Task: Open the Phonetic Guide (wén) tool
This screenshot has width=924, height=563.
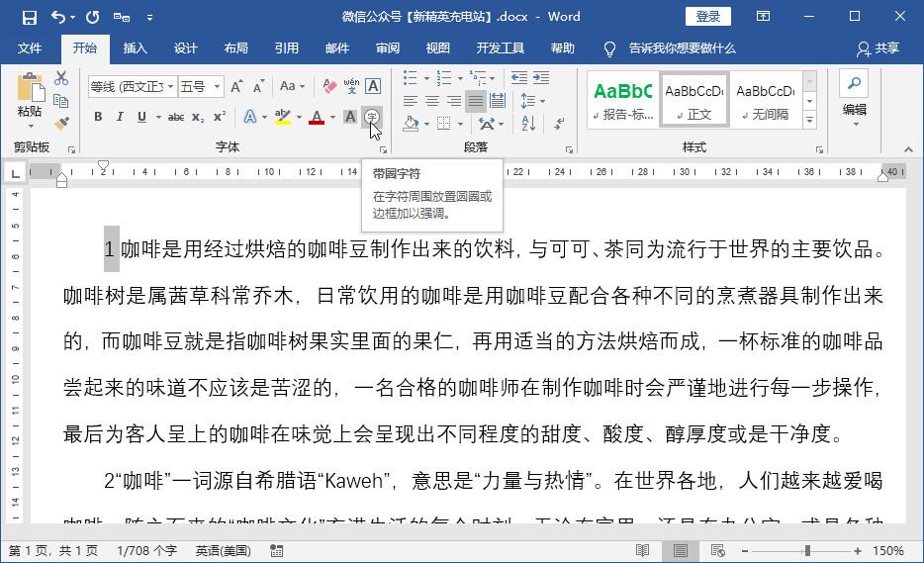Action: pyautogui.click(x=351, y=87)
